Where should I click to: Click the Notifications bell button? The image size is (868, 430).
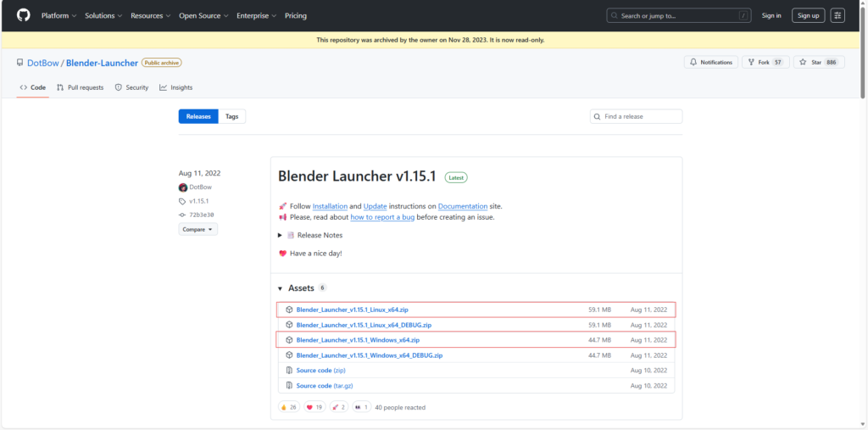[x=710, y=63]
